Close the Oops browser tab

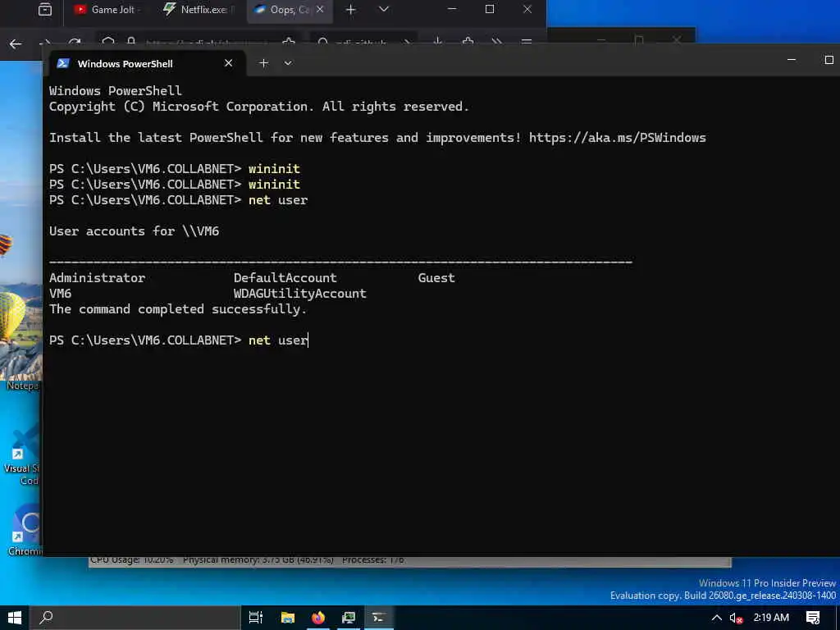(320, 9)
